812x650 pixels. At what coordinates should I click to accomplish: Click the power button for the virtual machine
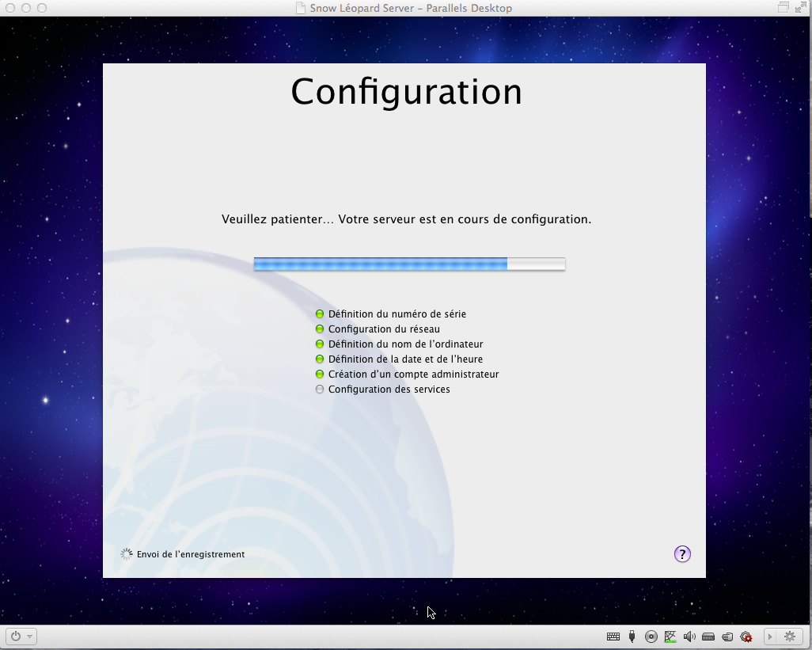pyautogui.click(x=16, y=636)
